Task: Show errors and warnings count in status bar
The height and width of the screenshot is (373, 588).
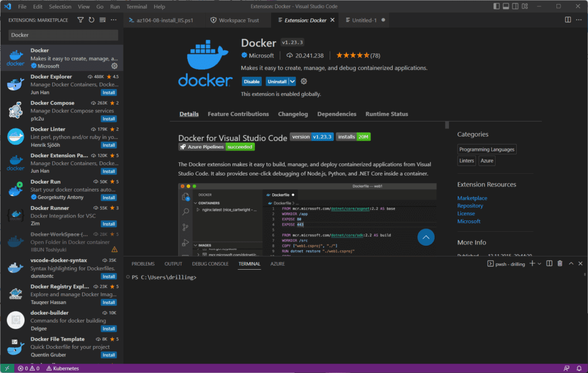Action: coord(29,368)
